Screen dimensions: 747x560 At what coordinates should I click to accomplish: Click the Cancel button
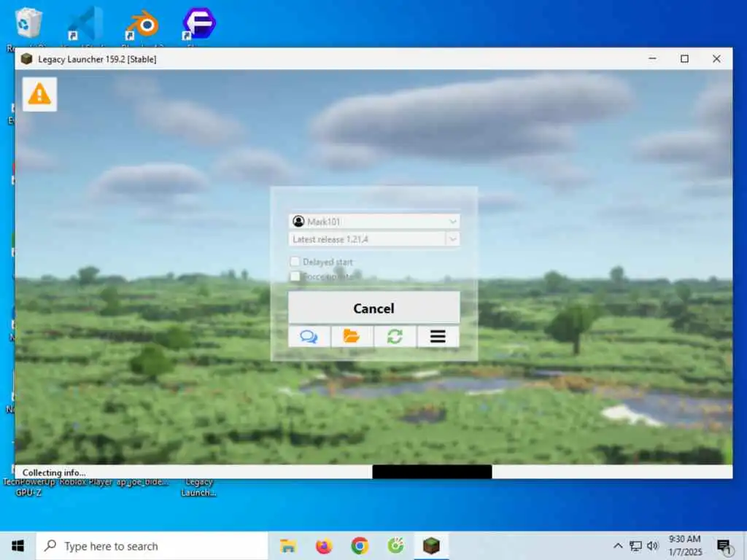coord(374,308)
